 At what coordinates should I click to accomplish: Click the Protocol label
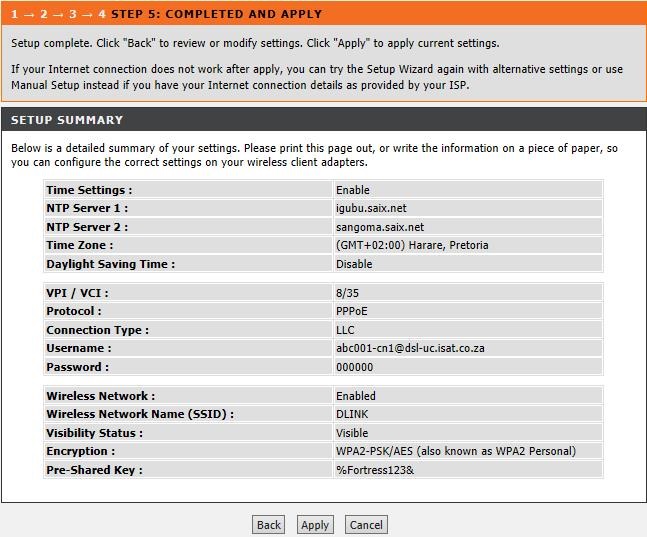click(x=74, y=311)
